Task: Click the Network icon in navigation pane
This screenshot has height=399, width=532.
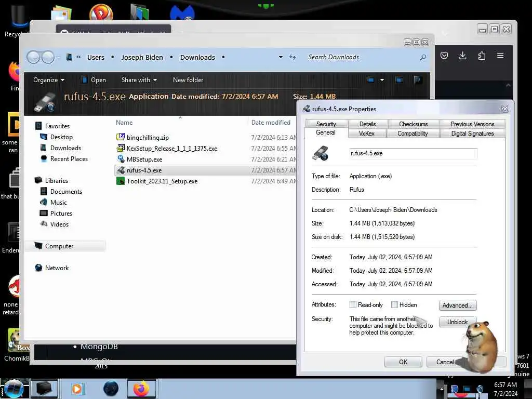Action: coord(38,268)
